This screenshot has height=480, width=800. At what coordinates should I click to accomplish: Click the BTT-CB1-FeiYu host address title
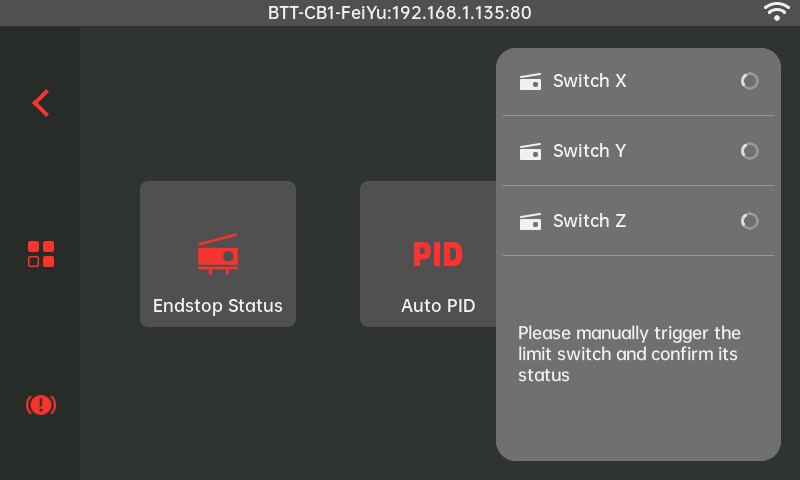(x=400, y=13)
